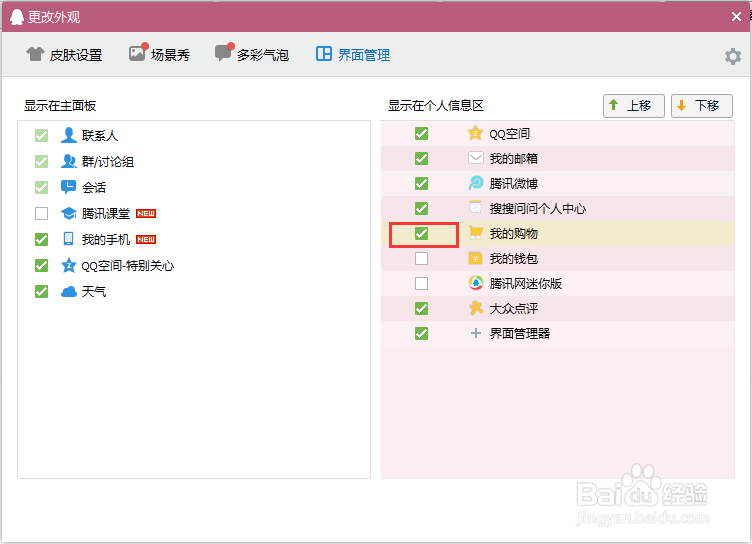Uncheck the 我的购物 checkbox
Screen dimensions: 752x544
coord(422,234)
